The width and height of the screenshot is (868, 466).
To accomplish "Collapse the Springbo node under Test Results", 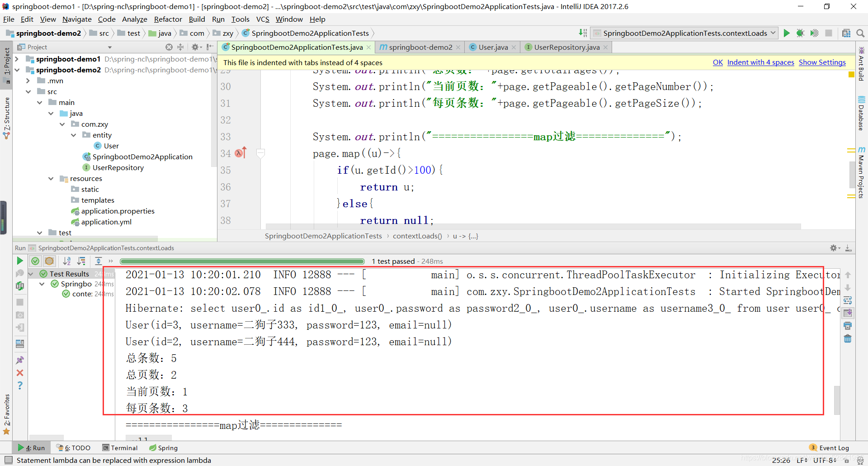I will [42, 284].
